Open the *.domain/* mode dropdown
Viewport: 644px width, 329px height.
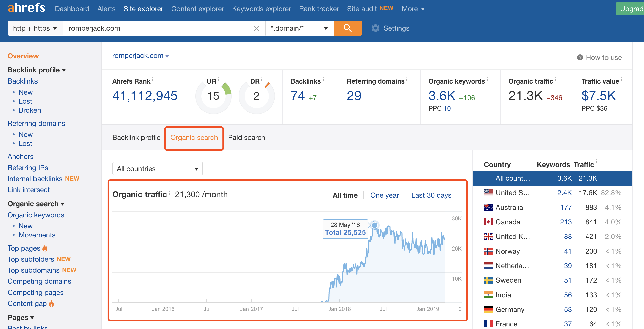300,28
